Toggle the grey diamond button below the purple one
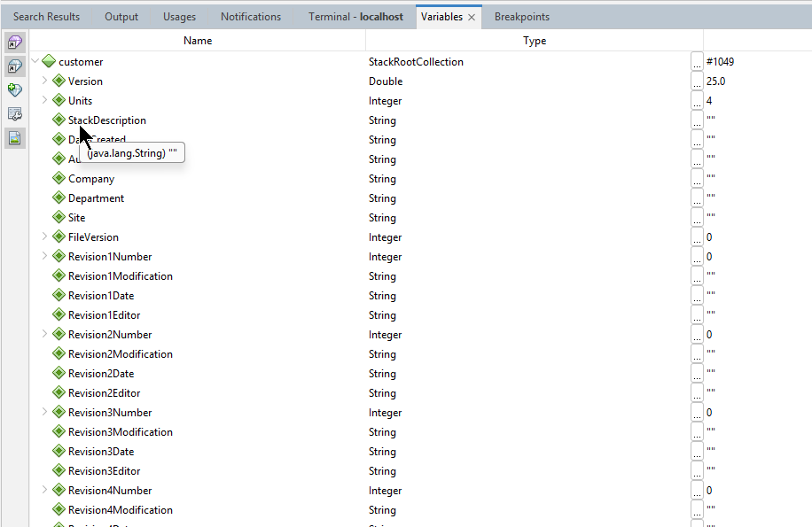This screenshot has height=527, width=812. pos(15,66)
